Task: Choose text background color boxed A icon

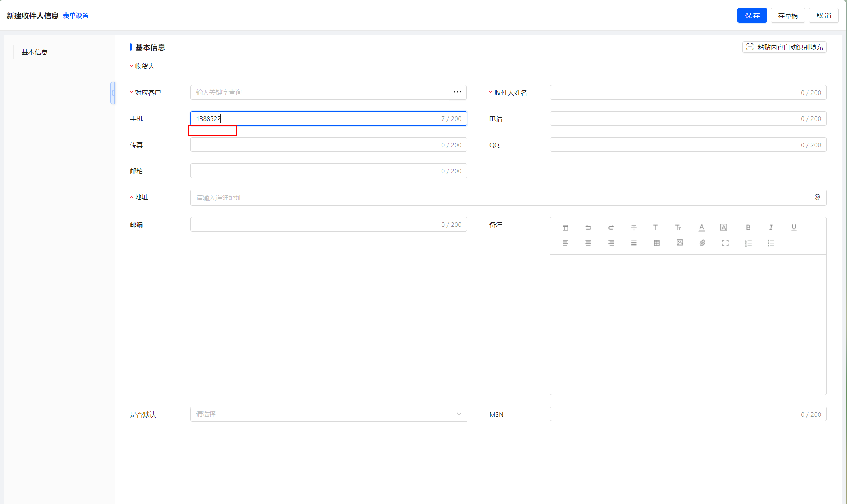Action: [x=724, y=228]
